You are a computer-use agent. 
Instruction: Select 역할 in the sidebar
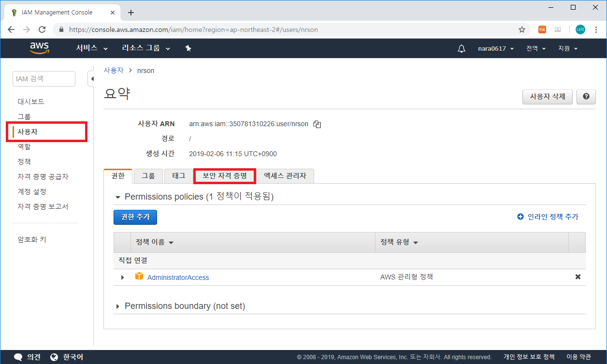(x=24, y=146)
